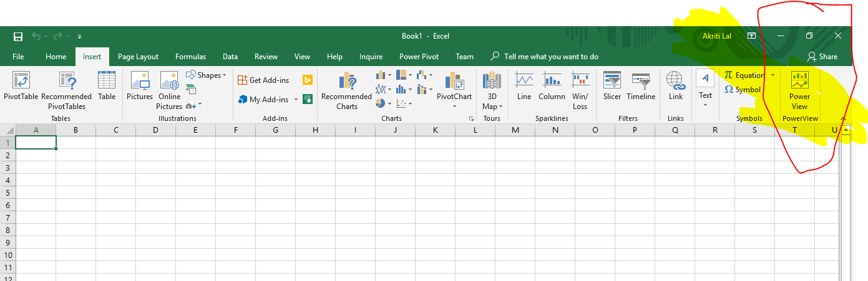Image resolution: width=868 pixels, height=281 pixels.
Task: Insert a PivotTable
Action: coord(21,87)
